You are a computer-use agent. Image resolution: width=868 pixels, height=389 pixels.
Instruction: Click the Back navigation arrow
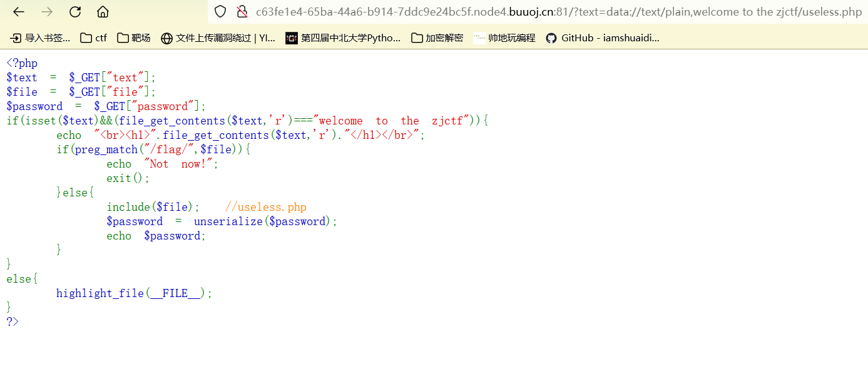click(x=18, y=11)
